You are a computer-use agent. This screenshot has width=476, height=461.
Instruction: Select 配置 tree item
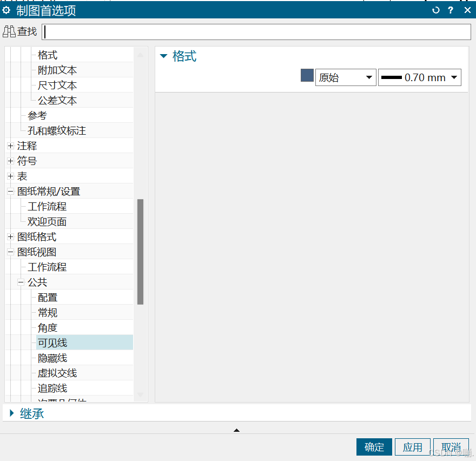[x=48, y=298]
